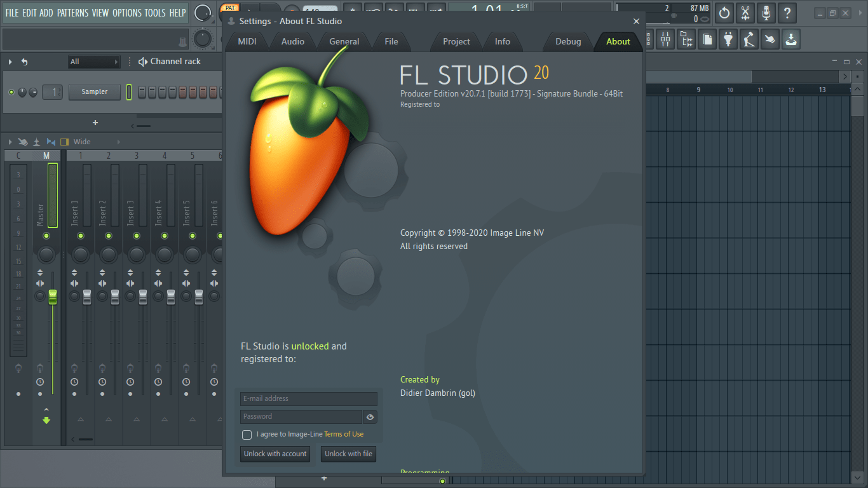The height and width of the screenshot is (488, 868).
Task: Click the mixer multi-touch hand icon
Action: click(x=23, y=142)
